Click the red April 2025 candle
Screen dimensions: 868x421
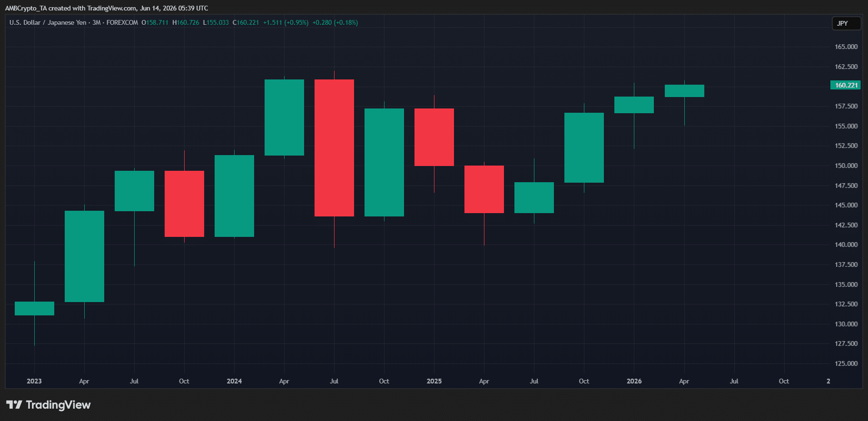point(484,189)
